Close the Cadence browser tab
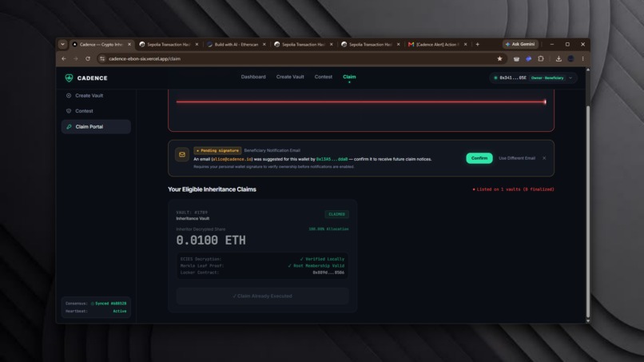 129,45
